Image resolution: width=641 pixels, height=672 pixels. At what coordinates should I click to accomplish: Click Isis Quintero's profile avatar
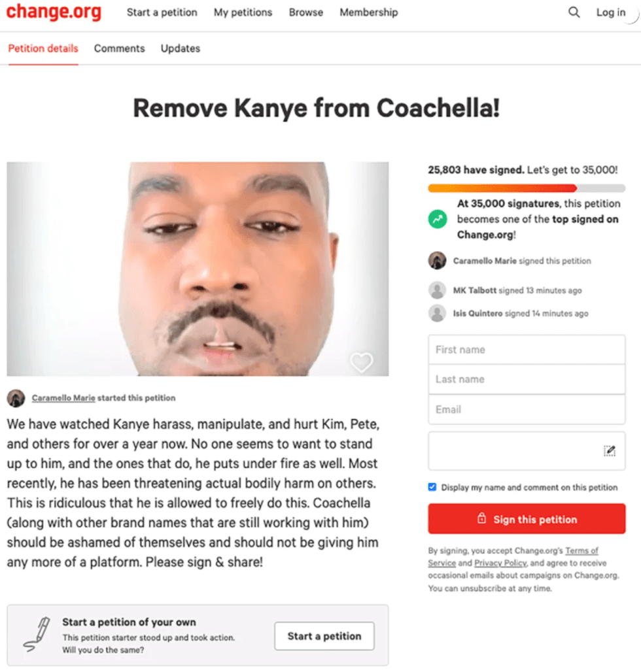coord(438,313)
